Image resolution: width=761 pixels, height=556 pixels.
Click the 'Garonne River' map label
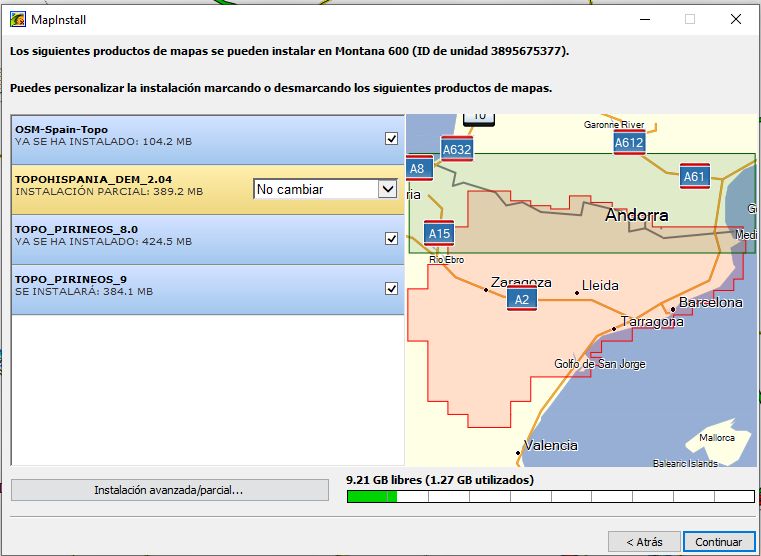point(614,125)
